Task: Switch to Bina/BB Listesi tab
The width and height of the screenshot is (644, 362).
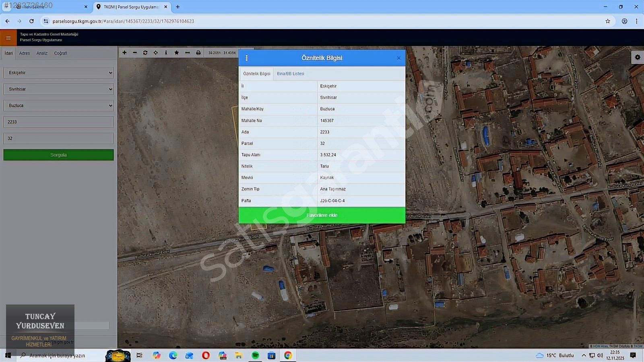Action: [290, 74]
